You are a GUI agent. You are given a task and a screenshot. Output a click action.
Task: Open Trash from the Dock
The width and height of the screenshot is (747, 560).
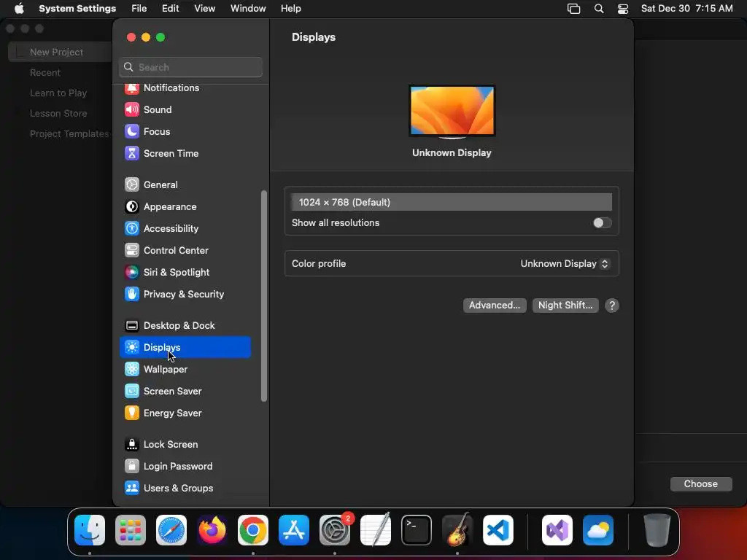(657, 530)
